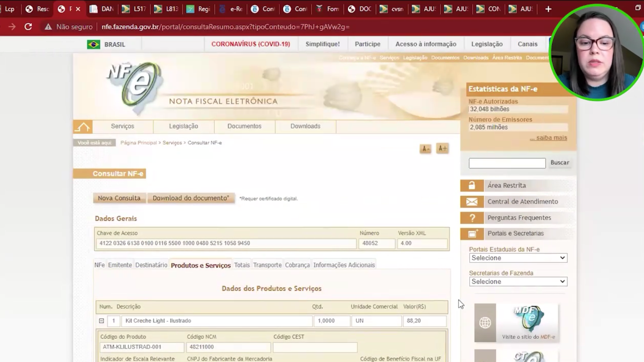Click the Brazil flag icon
This screenshot has height=362, width=644.
point(94,44)
